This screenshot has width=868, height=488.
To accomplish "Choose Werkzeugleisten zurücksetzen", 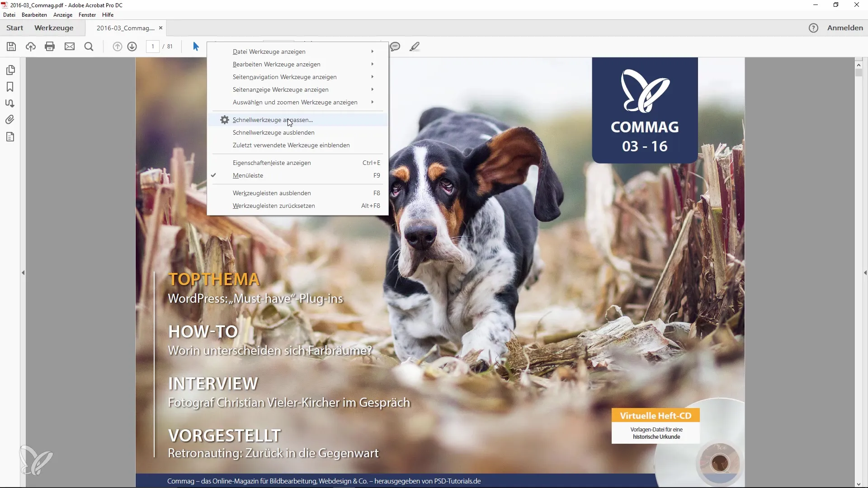I will pos(297,206).
